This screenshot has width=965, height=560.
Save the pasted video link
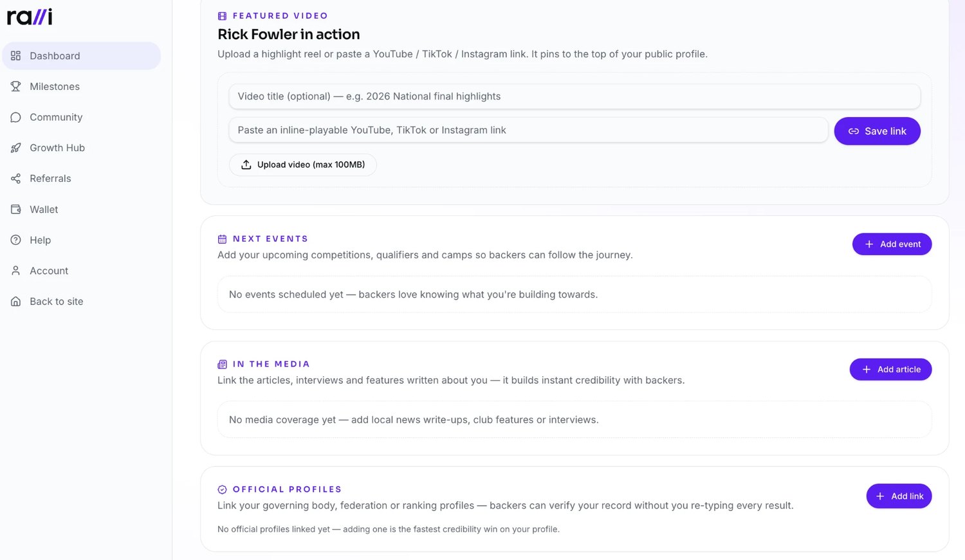tap(877, 131)
